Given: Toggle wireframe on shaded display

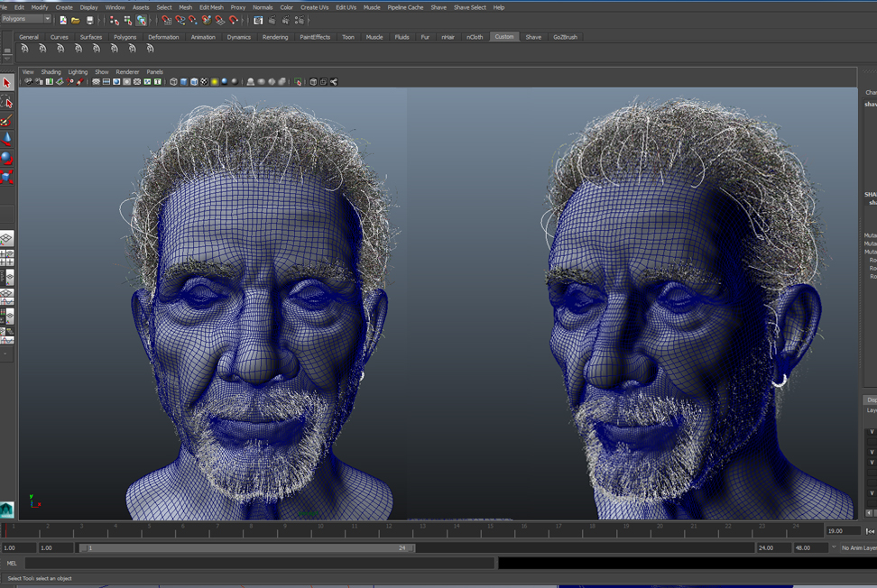Looking at the screenshot, I should [x=194, y=81].
